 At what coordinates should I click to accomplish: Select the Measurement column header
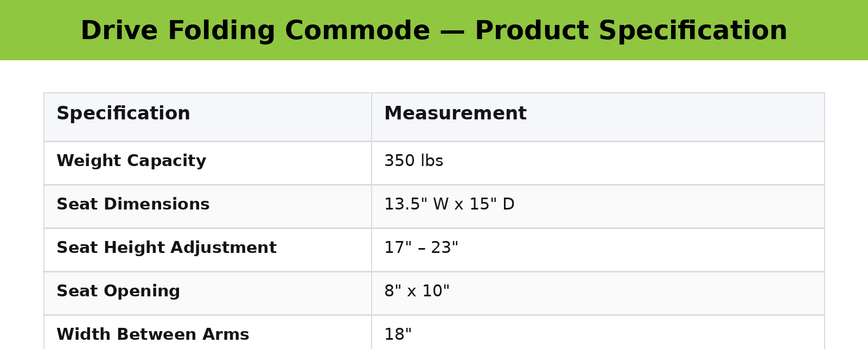pos(455,114)
